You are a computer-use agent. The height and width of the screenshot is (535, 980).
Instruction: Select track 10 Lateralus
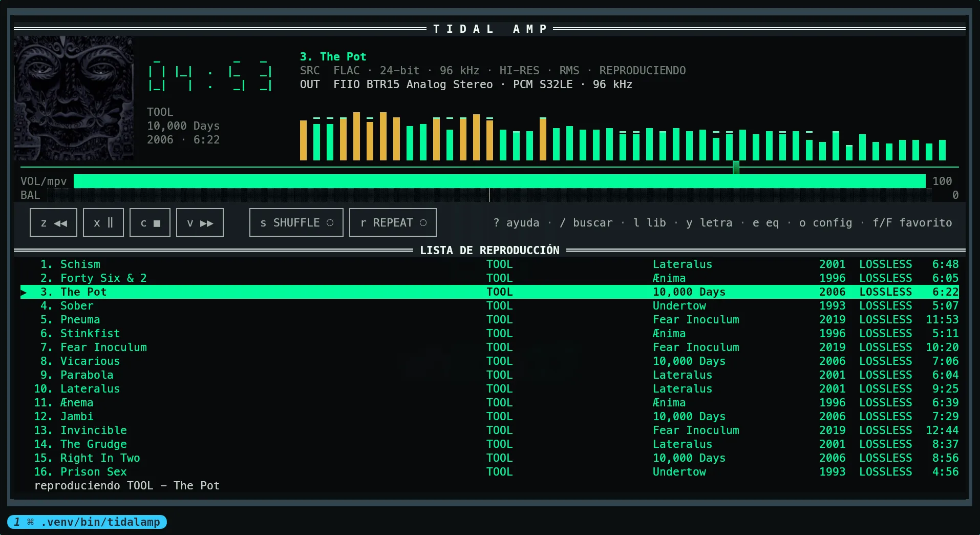(x=489, y=389)
